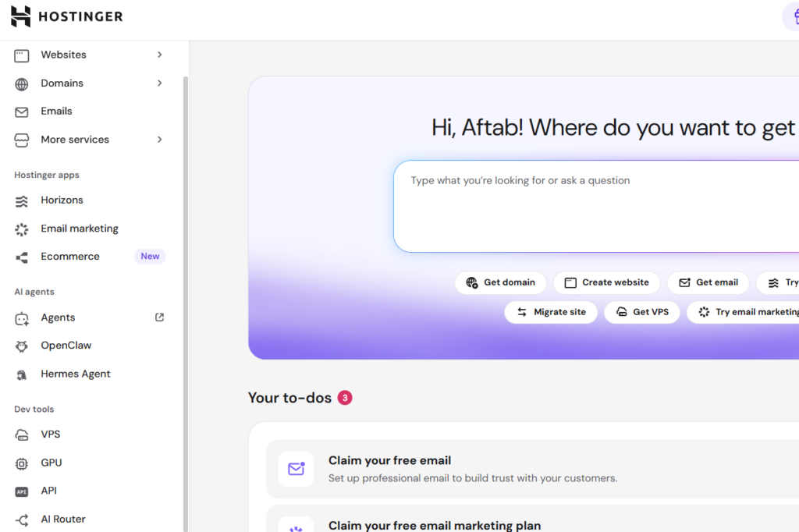Click the search question input box
The width and height of the screenshot is (799, 532).
(x=596, y=207)
